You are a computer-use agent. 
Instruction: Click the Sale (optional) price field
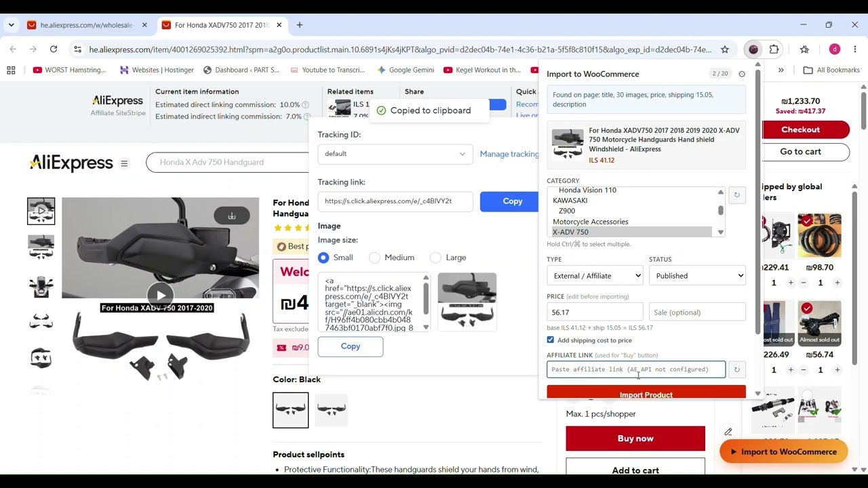point(697,312)
